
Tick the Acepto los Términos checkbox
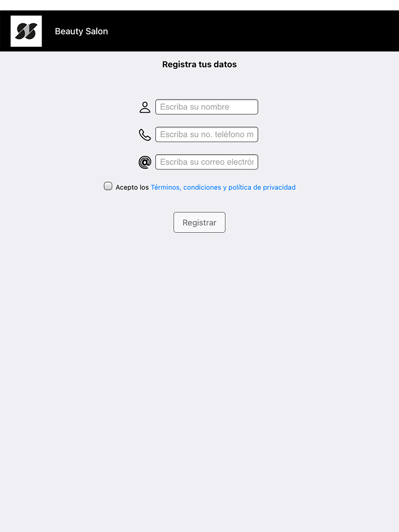tap(108, 186)
